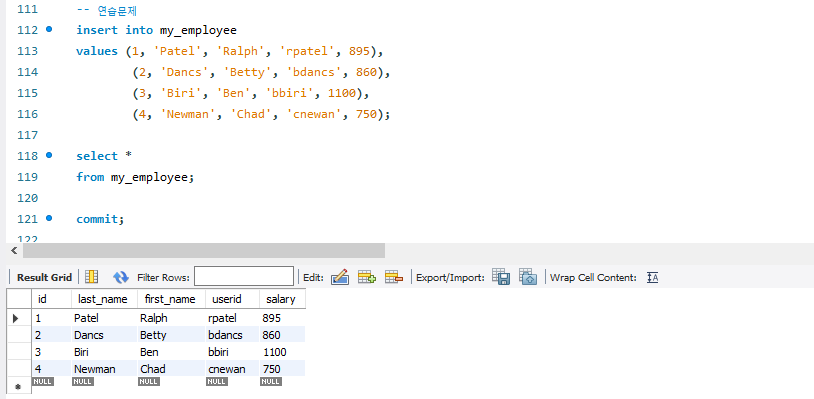Select the cell containing Patel
Image resolution: width=814 pixels, height=399 pixels.
(104, 318)
